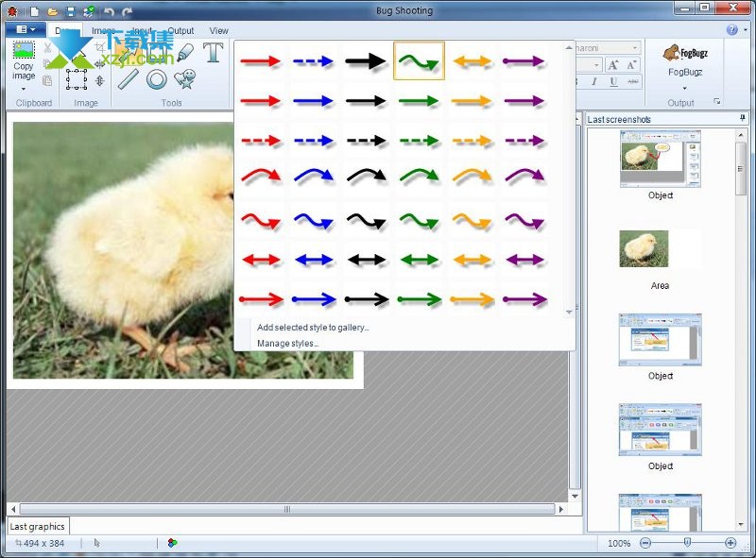Open the Output group dialog launcher

[717, 101]
